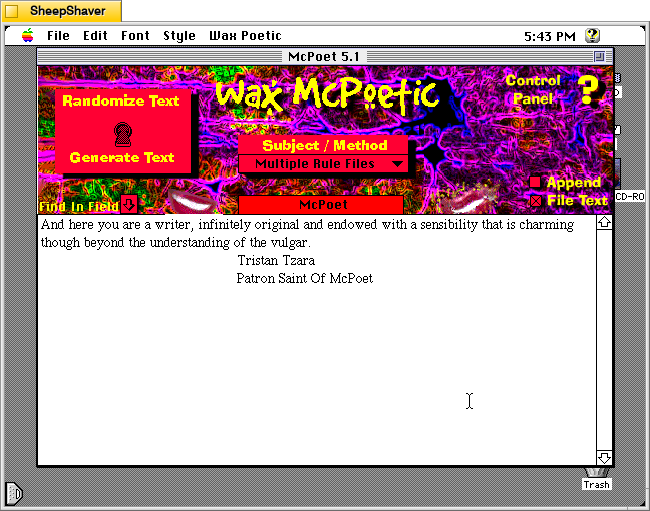Open the Multiple Rule Files dropdown

(323, 164)
